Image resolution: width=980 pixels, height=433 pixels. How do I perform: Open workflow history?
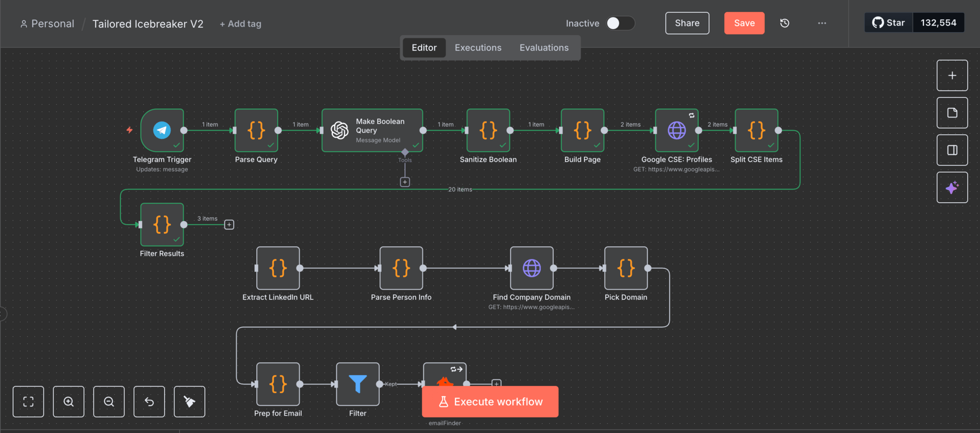coord(785,23)
